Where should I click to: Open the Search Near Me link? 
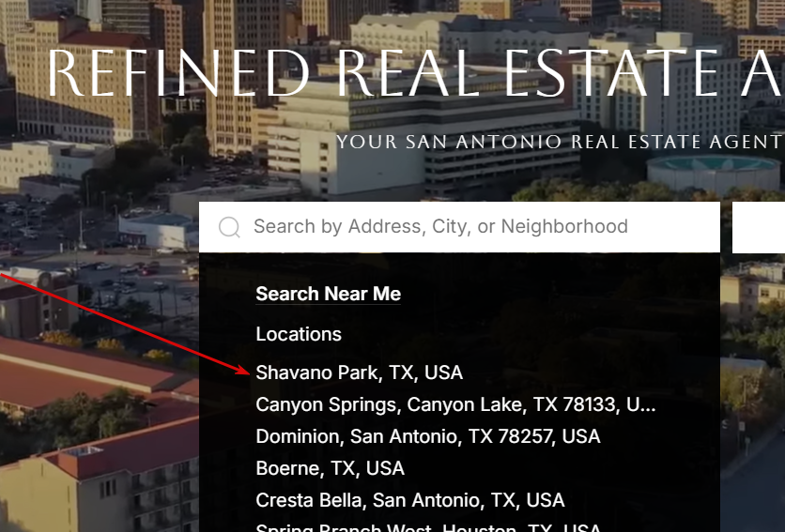coord(328,294)
